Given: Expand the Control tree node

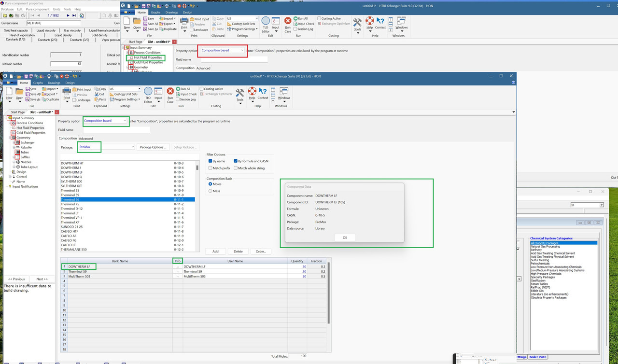Looking at the screenshot, I should pyautogui.click(x=10, y=177).
